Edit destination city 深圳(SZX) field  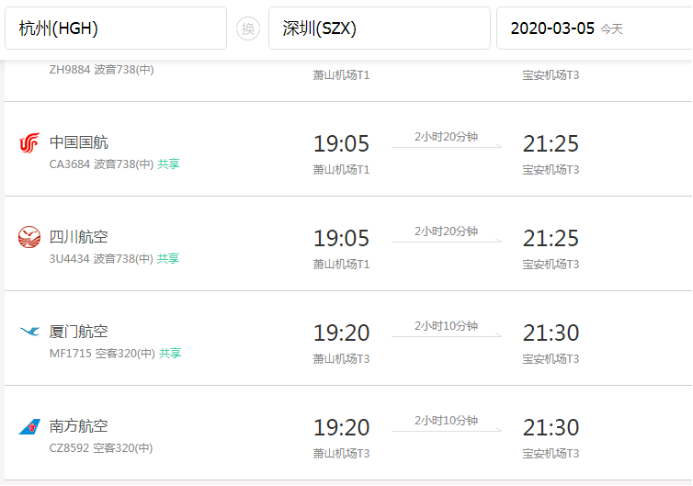[378, 29]
